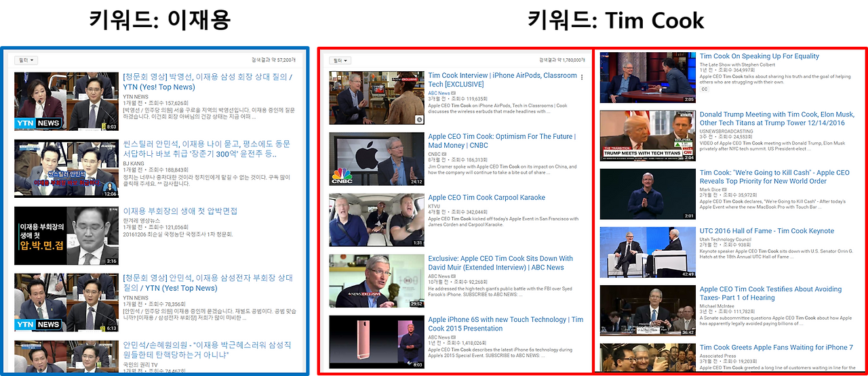Open the 필터 dropdown in the 이재용 results panel
This screenshot has height=376, width=868.
point(26,60)
